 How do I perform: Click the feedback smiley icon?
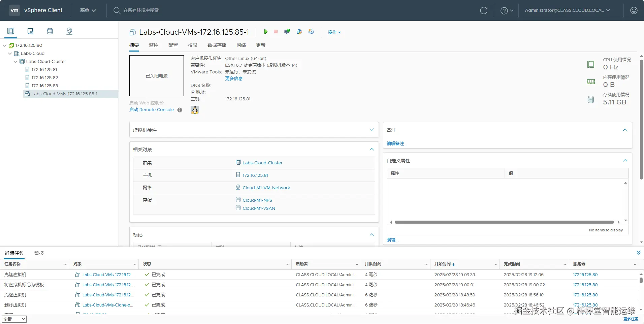634,10
